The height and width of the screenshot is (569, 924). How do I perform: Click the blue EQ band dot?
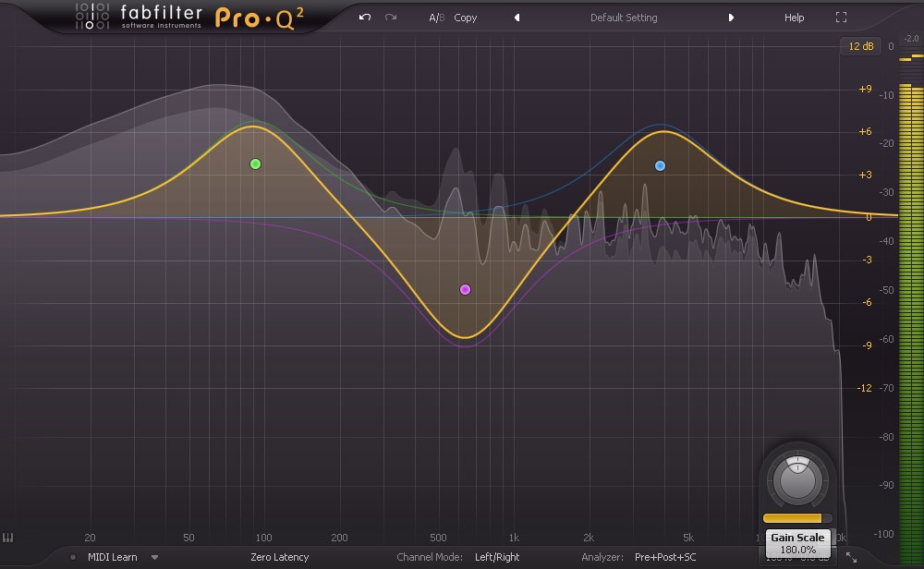pos(660,165)
